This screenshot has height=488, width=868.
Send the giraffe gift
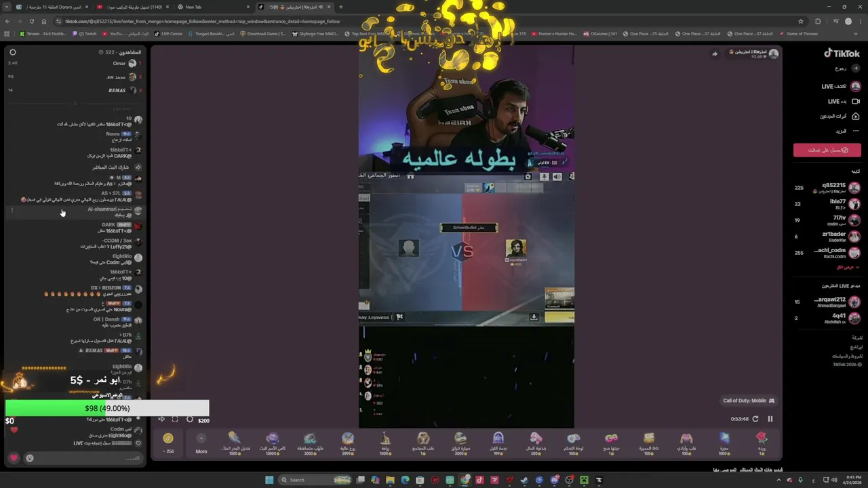point(385,443)
